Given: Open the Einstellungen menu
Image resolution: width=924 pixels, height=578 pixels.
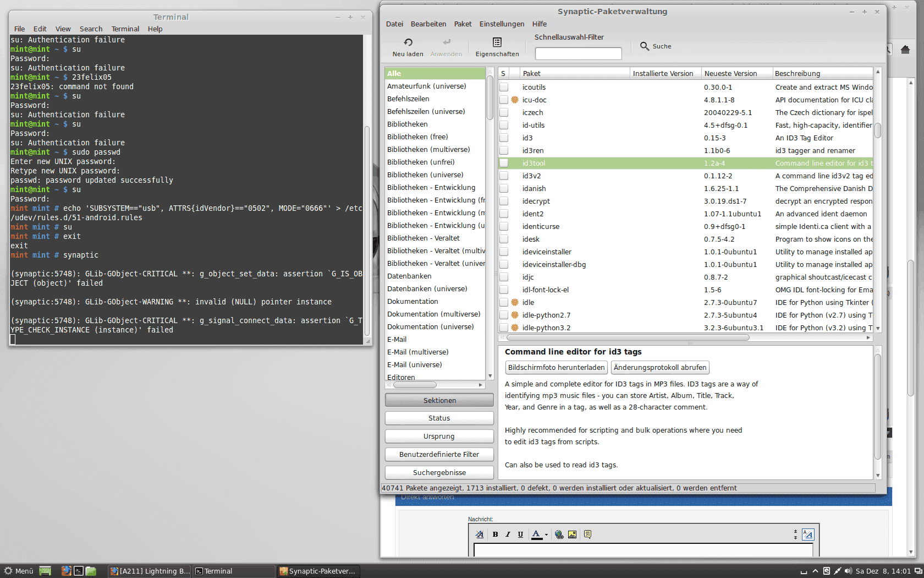Looking at the screenshot, I should click(x=502, y=24).
